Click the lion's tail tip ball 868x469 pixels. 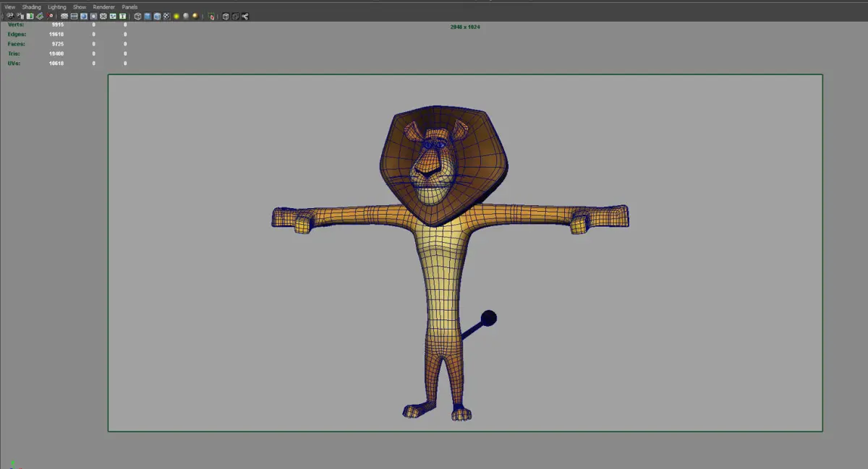[489, 317]
